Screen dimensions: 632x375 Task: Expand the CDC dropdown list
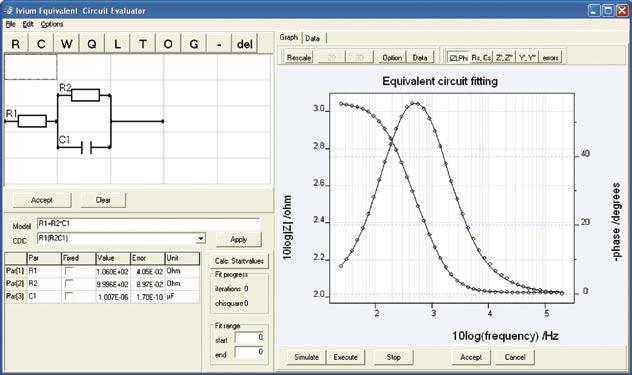click(200, 239)
